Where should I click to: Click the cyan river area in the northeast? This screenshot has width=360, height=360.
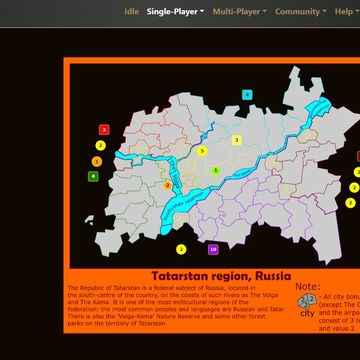click(x=318, y=108)
